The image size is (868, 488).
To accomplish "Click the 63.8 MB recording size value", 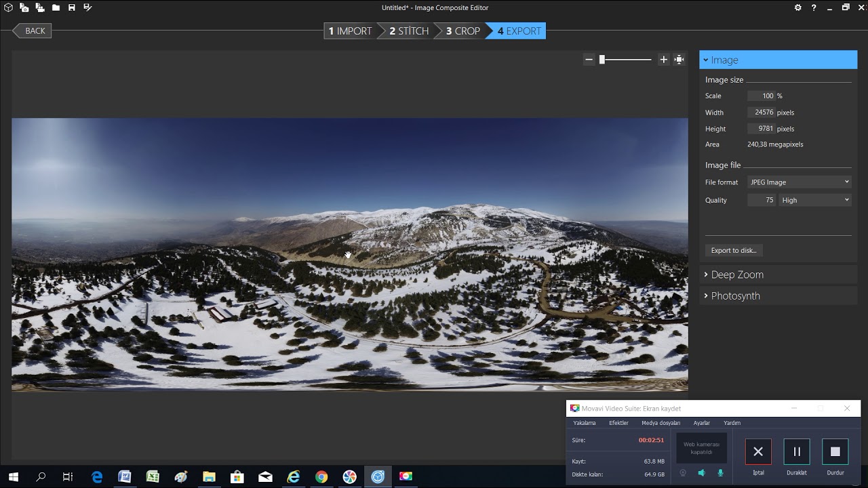I will tap(654, 462).
